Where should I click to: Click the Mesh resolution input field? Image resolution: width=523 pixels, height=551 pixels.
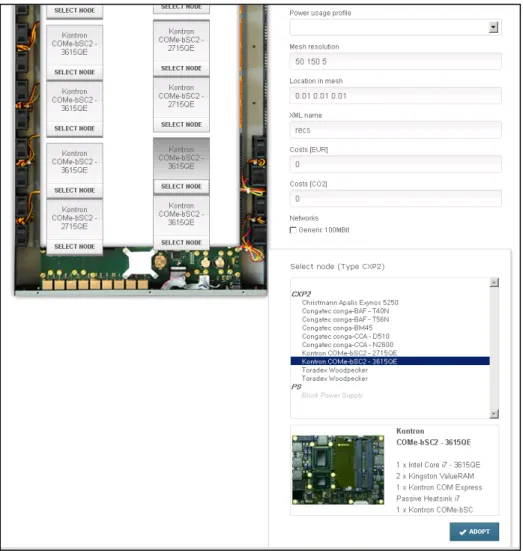click(395, 61)
